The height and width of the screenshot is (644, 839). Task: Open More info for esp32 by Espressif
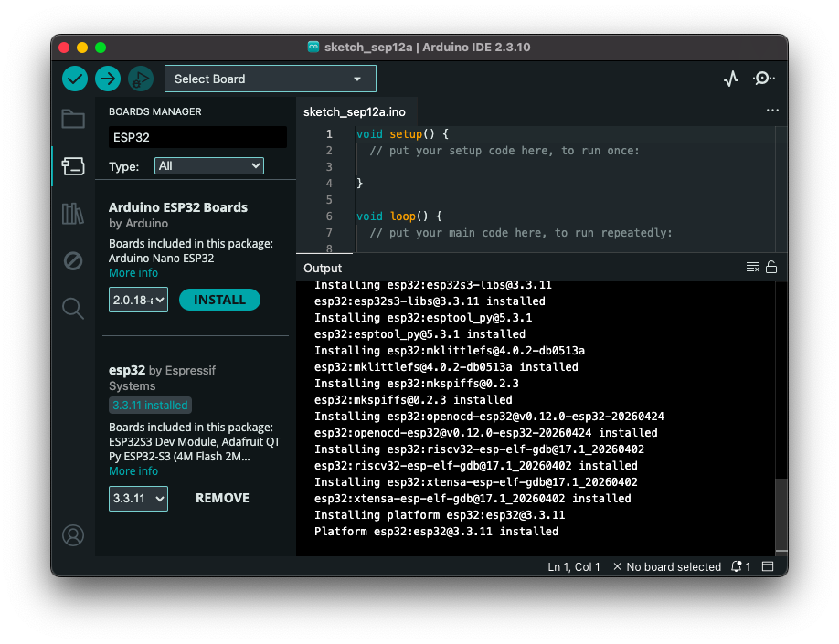click(x=133, y=471)
